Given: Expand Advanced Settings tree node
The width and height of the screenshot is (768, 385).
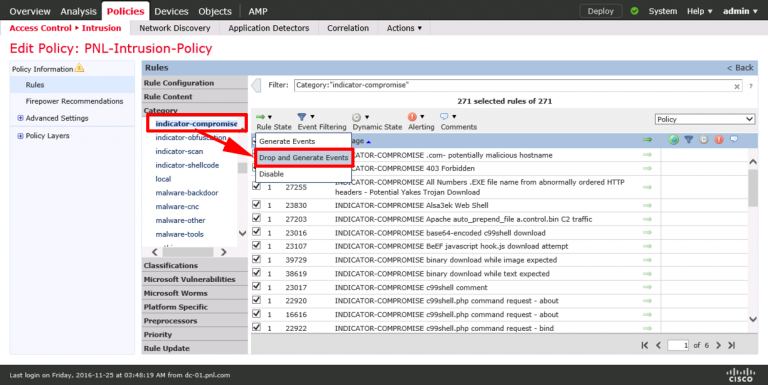Looking at the screenshot, I should [20, 118].
